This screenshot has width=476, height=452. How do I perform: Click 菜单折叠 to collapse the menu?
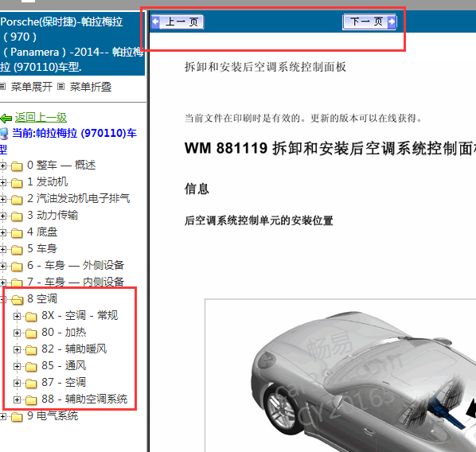click(x=91, y=87)
